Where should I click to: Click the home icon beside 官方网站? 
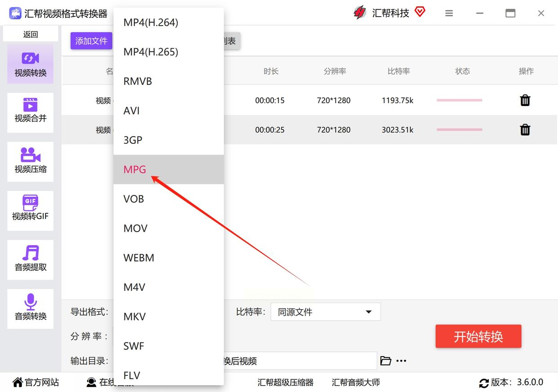coord(18,382)
